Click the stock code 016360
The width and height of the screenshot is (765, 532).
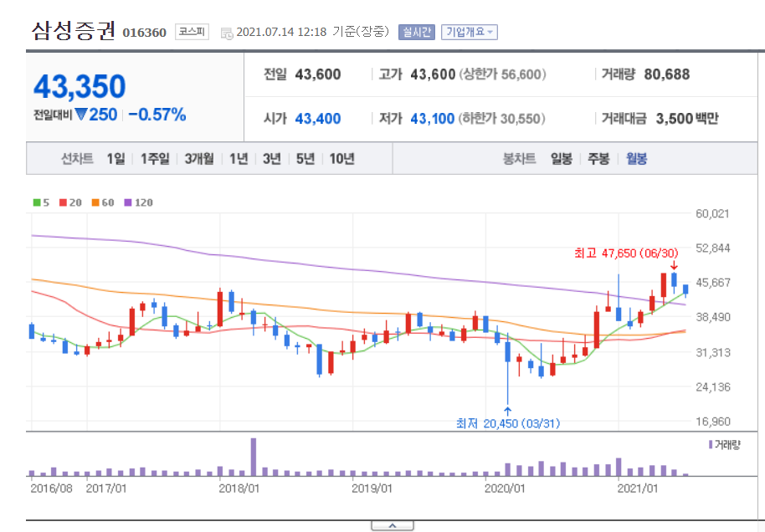[145, 33]
